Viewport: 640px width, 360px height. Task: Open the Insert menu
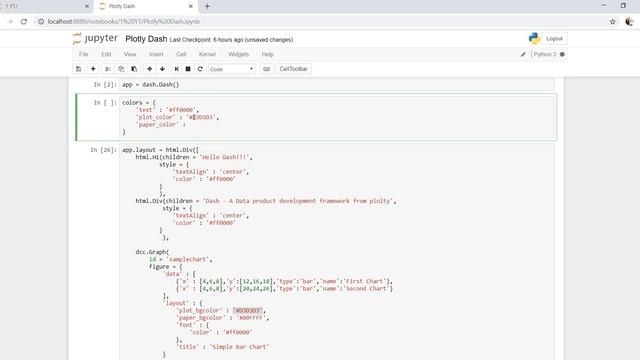156,54
